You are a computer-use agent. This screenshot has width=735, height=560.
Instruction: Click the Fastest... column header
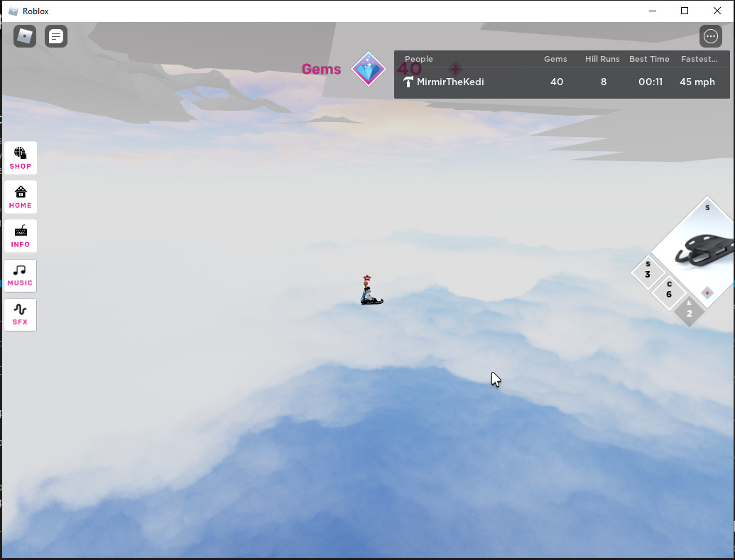pyautogui.click(x=699, y=59)
